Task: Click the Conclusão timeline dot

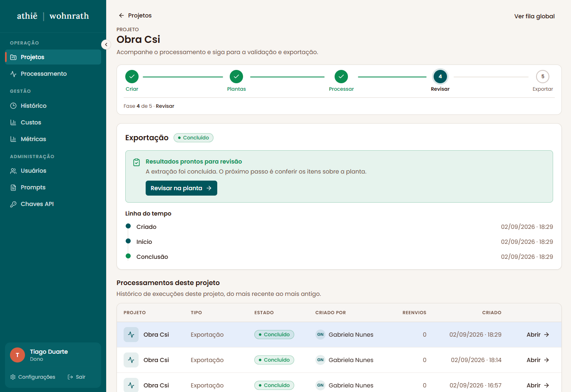Action: (128, 256)
